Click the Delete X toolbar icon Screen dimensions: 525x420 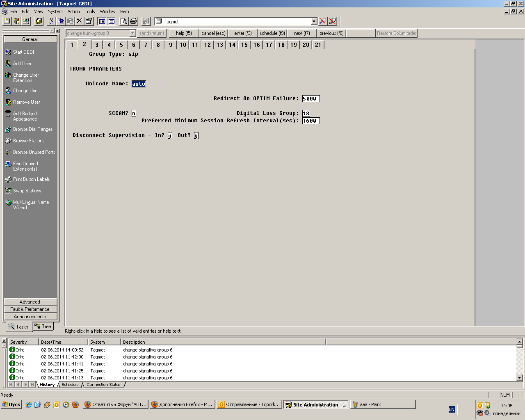click(80, 21)
